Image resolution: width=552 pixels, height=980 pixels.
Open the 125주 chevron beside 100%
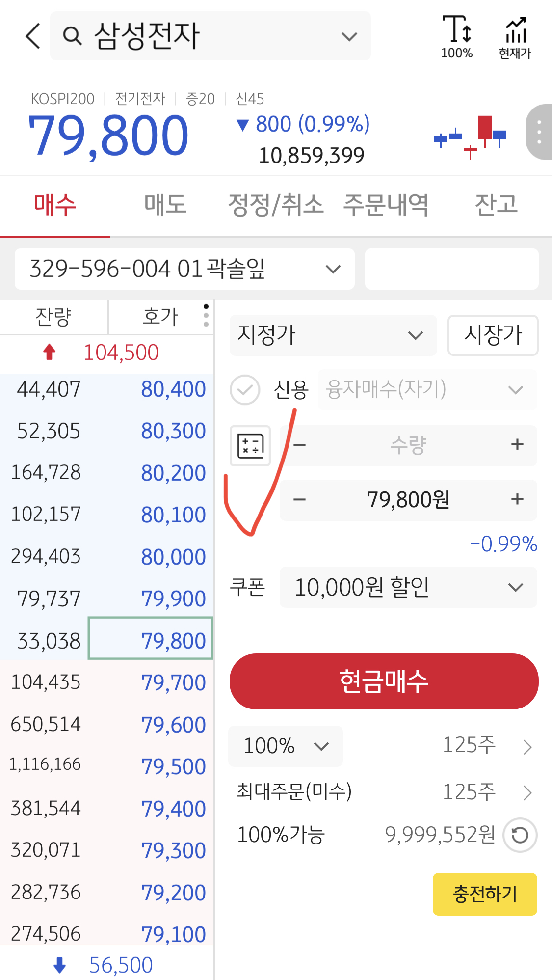pyautogui.click(x=527, y=747)
